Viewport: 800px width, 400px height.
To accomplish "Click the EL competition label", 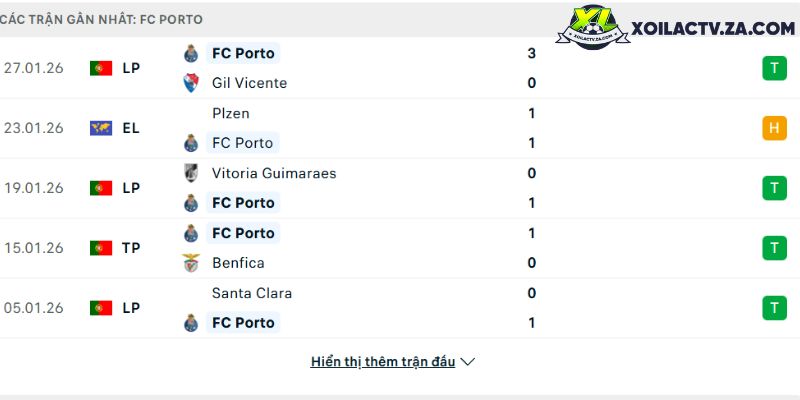I will click(131, 128).
